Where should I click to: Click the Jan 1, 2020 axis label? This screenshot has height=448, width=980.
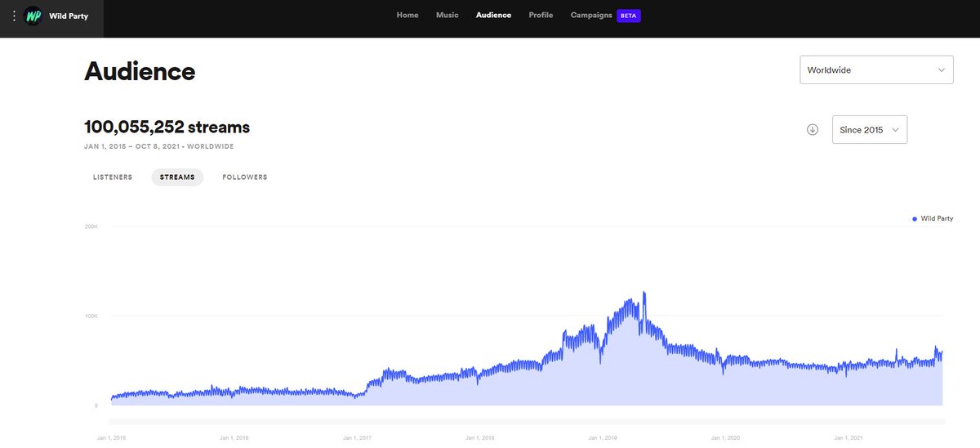coord(726,438)
